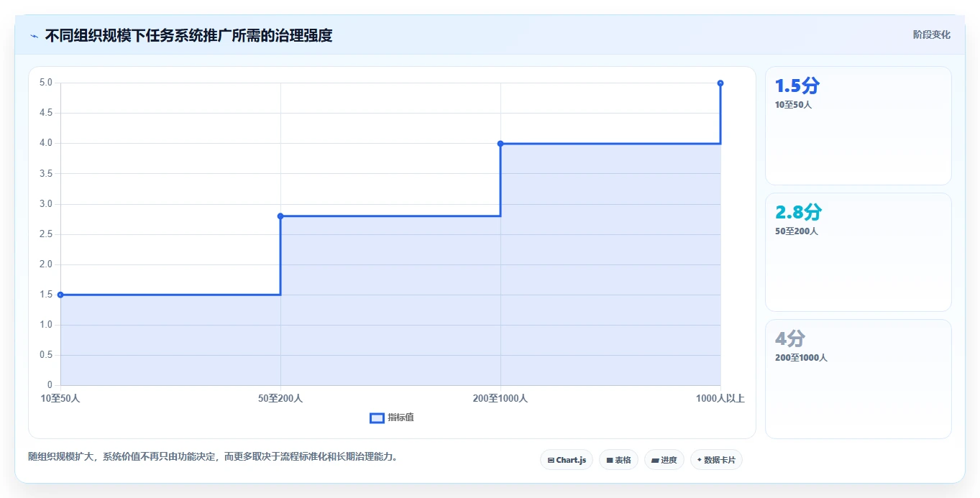The height and width of the screenshot is (498, 980).
Task: Toggle the 指标值 legend item
Action: (x=392, y=418)
